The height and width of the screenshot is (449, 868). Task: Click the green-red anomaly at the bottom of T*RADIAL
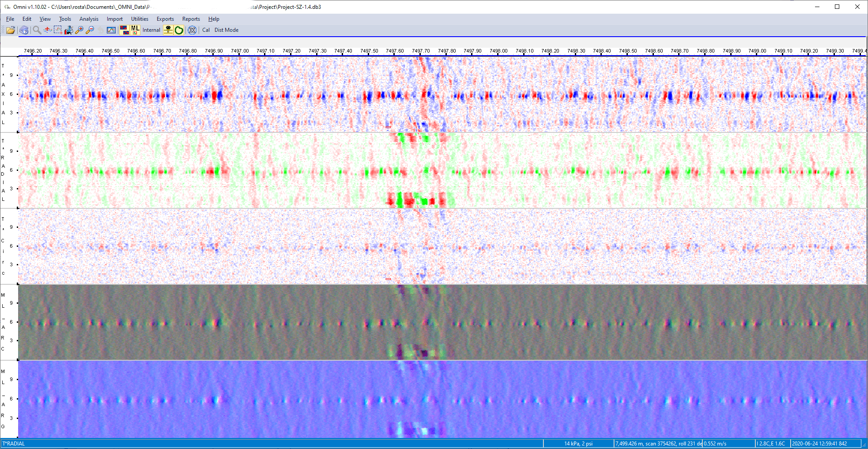pos(416,200)
